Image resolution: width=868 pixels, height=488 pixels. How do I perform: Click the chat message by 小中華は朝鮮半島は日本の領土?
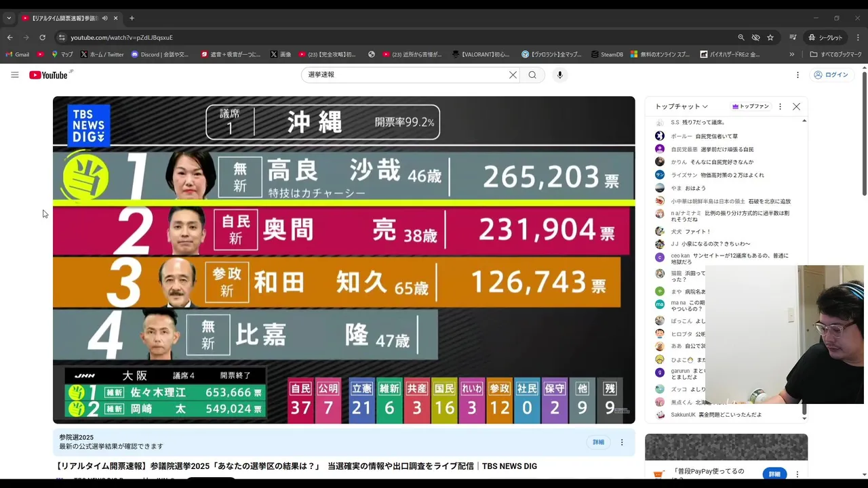point(727,201)
